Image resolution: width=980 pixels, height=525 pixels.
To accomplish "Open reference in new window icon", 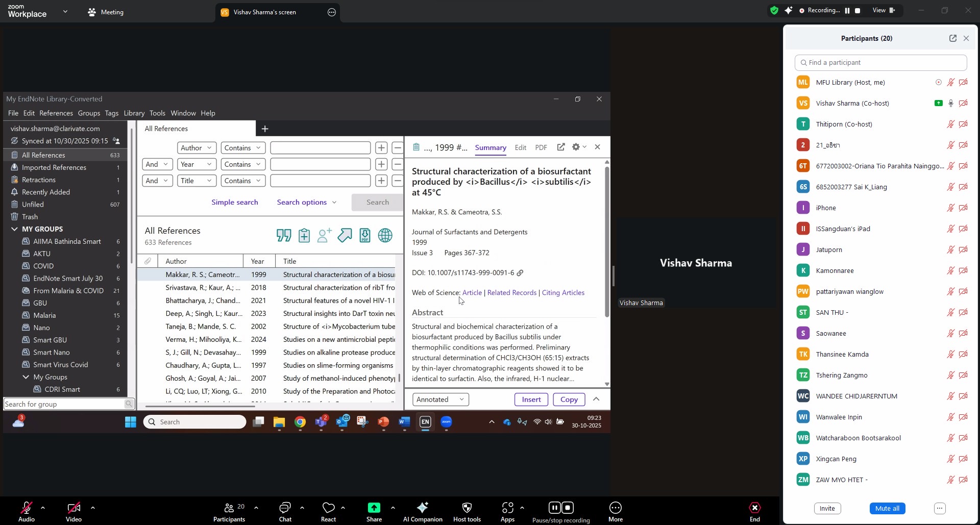I will point(561,147).
